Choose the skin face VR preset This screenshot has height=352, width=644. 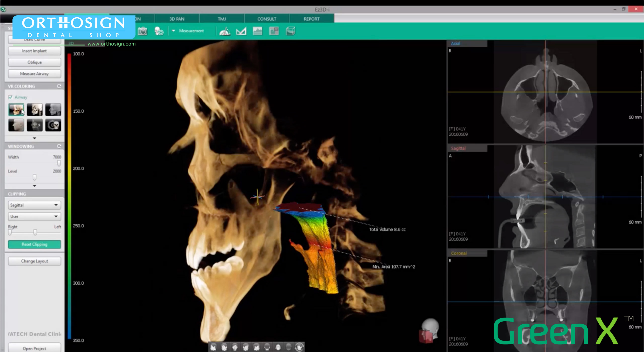[x=16, y=125]
